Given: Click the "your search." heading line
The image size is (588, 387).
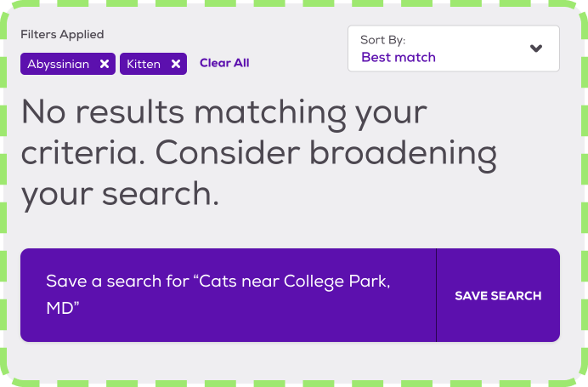Looking at the screenshot, I should (120, 195).
